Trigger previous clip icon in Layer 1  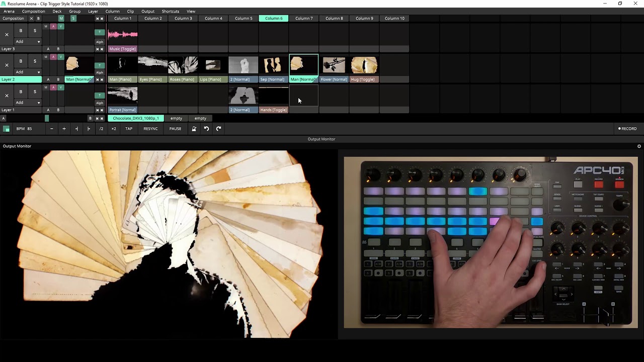pyautogui.click(x=97, y=110)
